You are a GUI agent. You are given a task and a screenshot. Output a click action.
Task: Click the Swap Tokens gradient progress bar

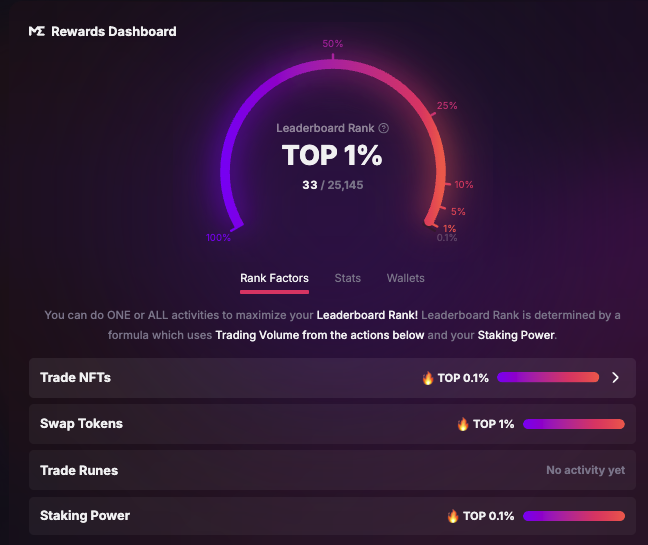click(x=574, y=424)
